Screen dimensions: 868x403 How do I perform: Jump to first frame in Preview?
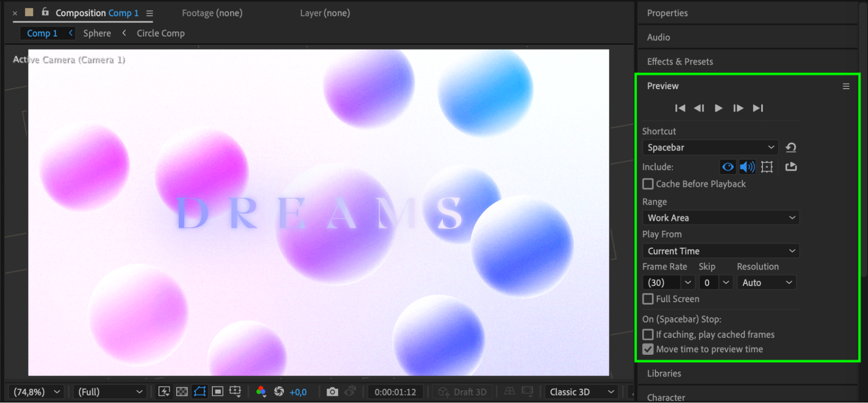[680, 108]
